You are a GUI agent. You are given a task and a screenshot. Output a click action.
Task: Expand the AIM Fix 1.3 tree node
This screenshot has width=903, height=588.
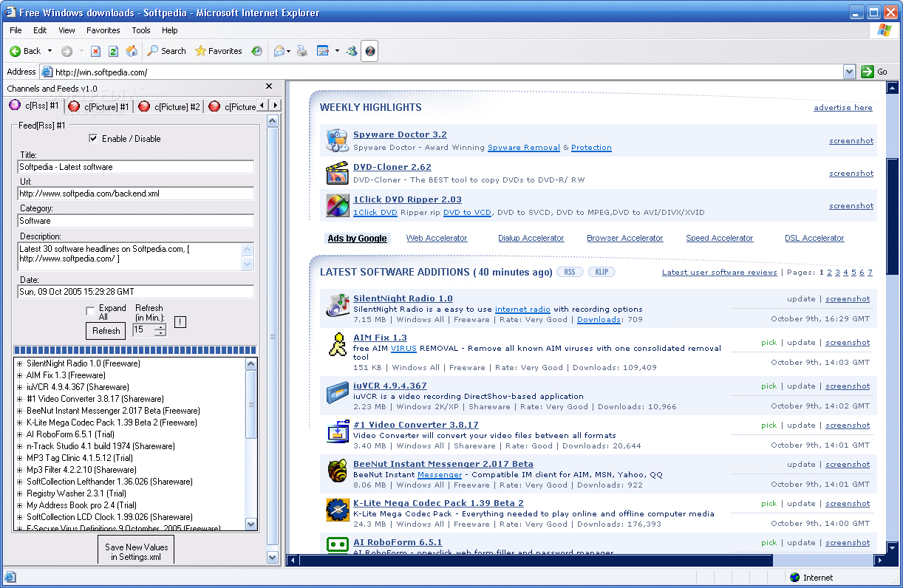click(x=20, y=375)
